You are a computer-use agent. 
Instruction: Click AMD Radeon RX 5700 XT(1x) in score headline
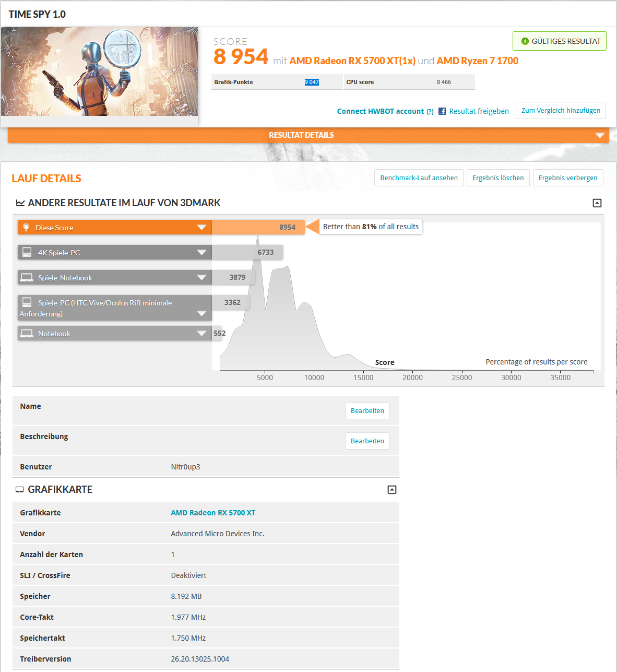click(352, 61)
